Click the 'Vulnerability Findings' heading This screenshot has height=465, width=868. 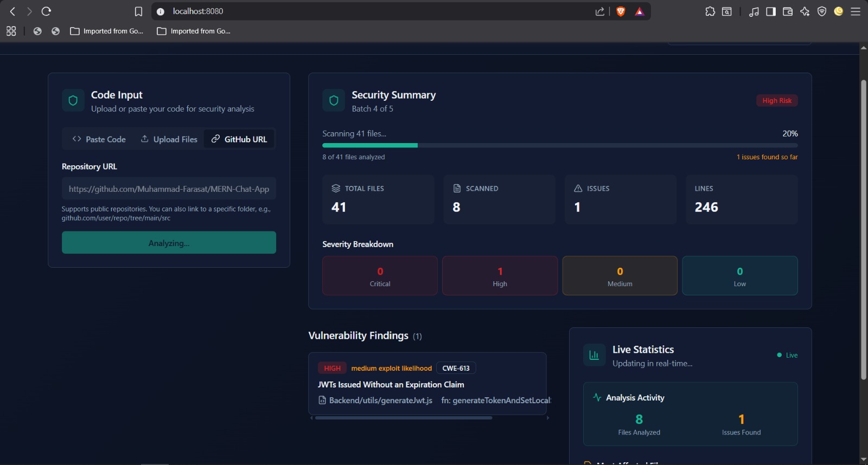pyautogui.click(x=358, y=335)
